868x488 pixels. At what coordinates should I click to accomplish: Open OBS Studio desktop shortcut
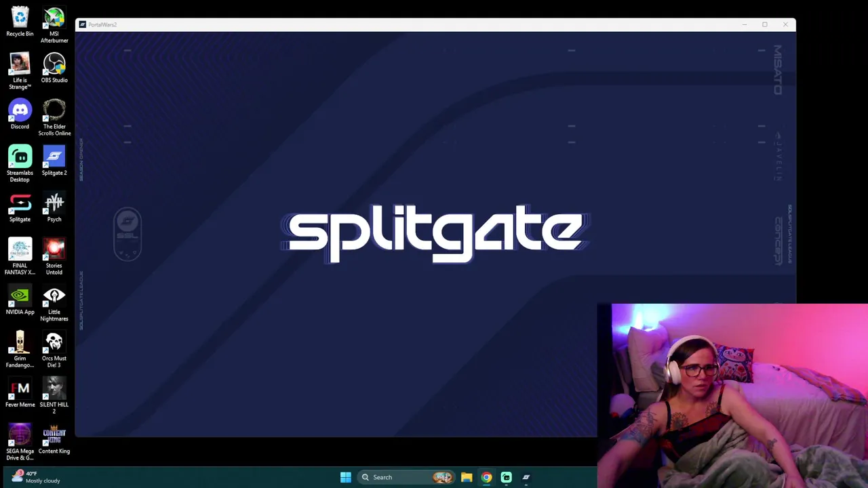coord(54,68)
